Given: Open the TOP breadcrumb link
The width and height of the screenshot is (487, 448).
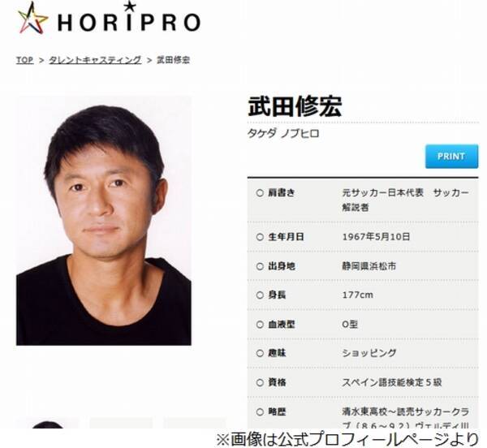Looking at the screenshot, I should [24, 60].
